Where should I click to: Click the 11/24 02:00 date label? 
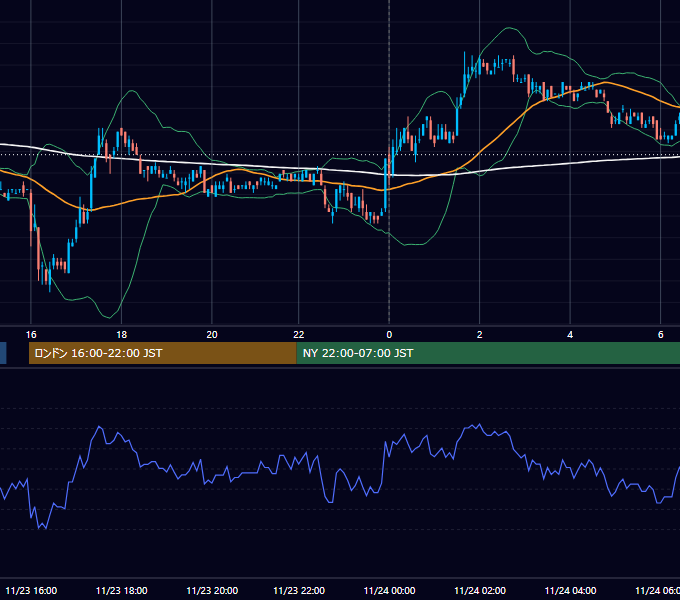pyautogui.click(x=480, y=590)
